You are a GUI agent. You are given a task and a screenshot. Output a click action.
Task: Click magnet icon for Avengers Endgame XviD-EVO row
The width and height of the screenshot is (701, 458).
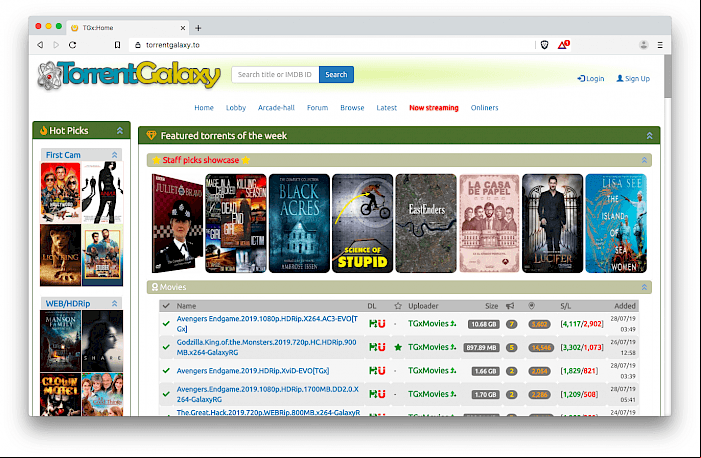381,370
